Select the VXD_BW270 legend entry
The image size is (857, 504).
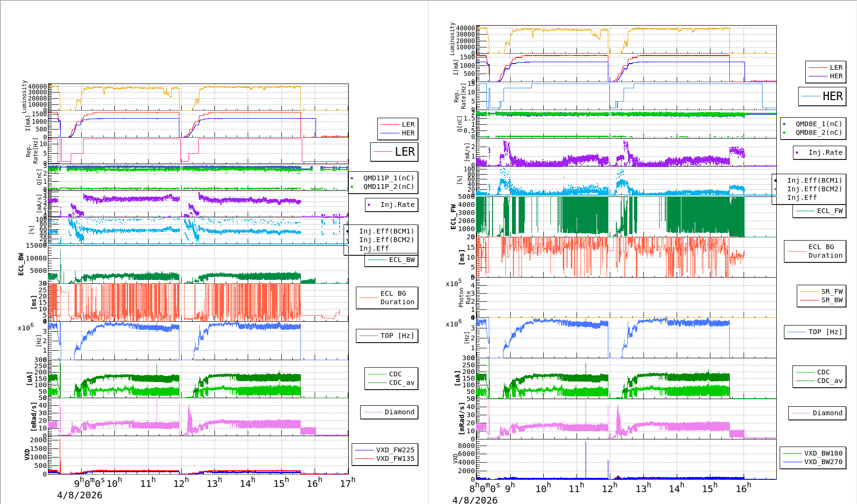(x=823, y=462)
